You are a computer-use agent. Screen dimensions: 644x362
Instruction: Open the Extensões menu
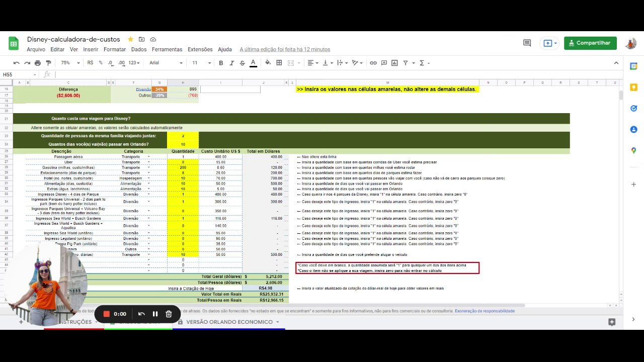200,49
